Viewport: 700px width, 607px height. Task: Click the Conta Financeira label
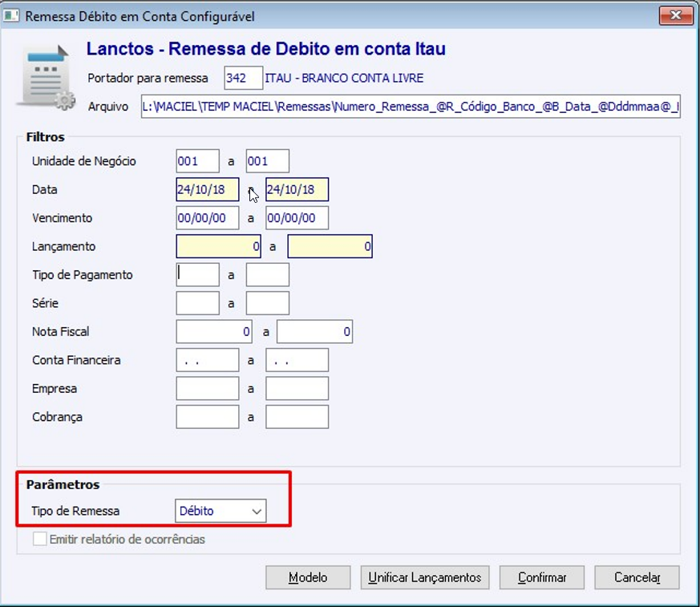click(76, 360)
